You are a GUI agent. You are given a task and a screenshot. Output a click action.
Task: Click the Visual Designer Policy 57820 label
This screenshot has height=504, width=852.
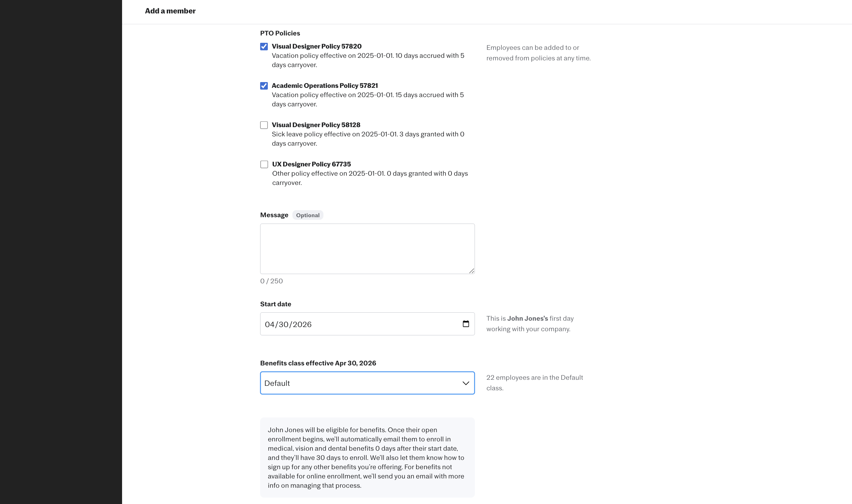pyautogui.click(x=316, y=46)
